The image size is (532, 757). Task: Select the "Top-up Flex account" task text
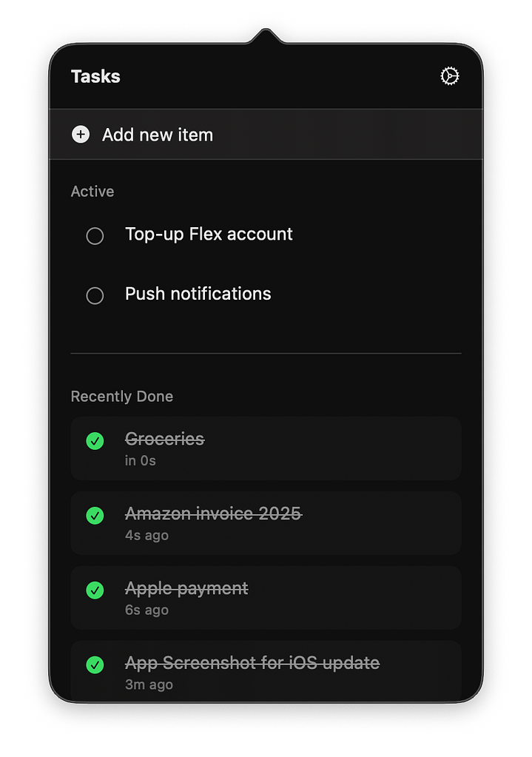pos(209,235)
